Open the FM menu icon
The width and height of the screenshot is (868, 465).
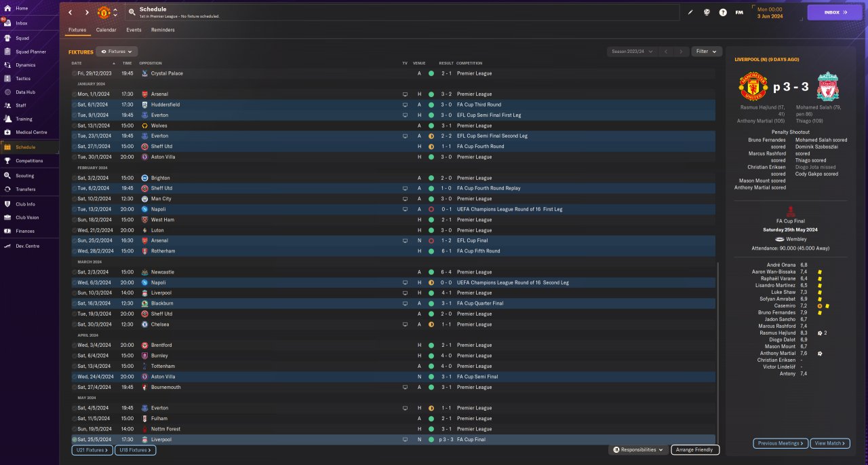[x=739, y=12]
